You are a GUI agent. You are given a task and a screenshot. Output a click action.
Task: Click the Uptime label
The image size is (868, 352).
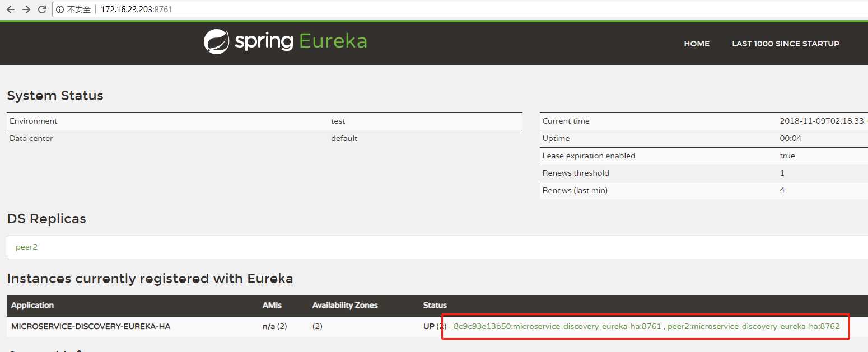pos(556,138)
